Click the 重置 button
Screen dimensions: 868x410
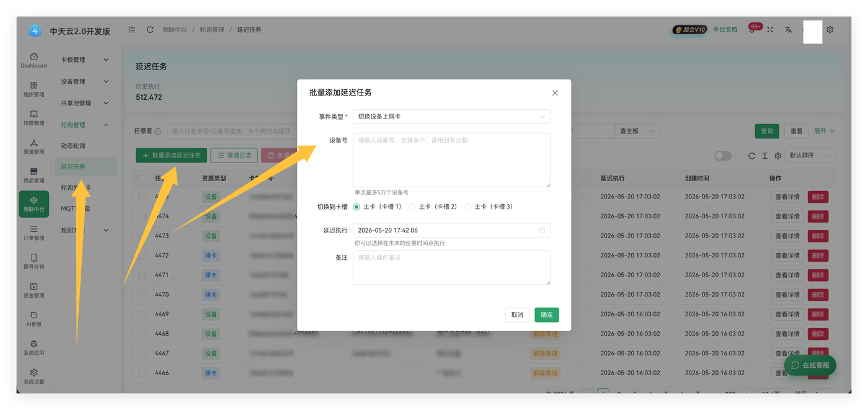(797, 131)
